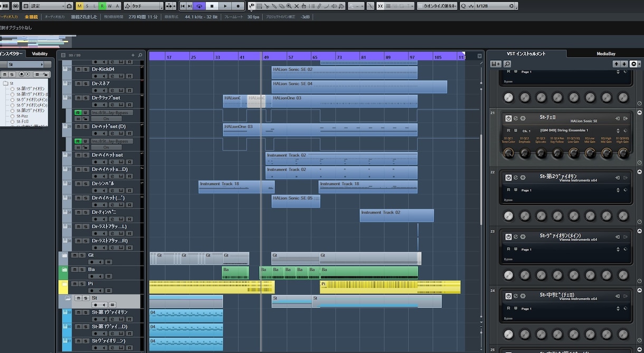Lock the St track in the Inspector
The image size is (644, 353).
[x=45, y=75]
